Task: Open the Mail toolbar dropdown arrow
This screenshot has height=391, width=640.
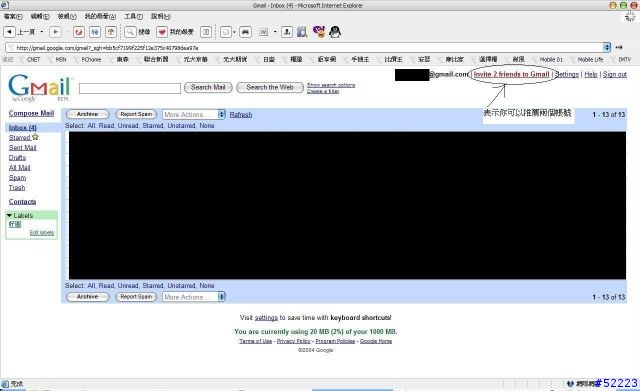Action: click(234, 31)
